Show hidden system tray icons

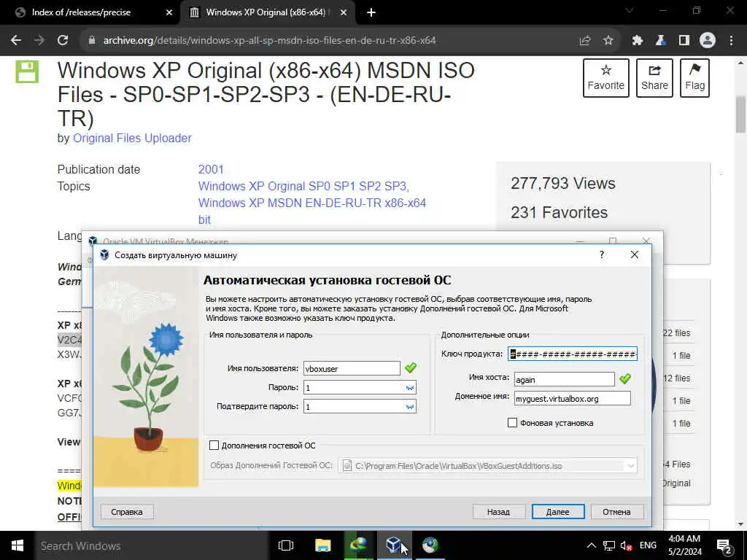coord(591,545)
